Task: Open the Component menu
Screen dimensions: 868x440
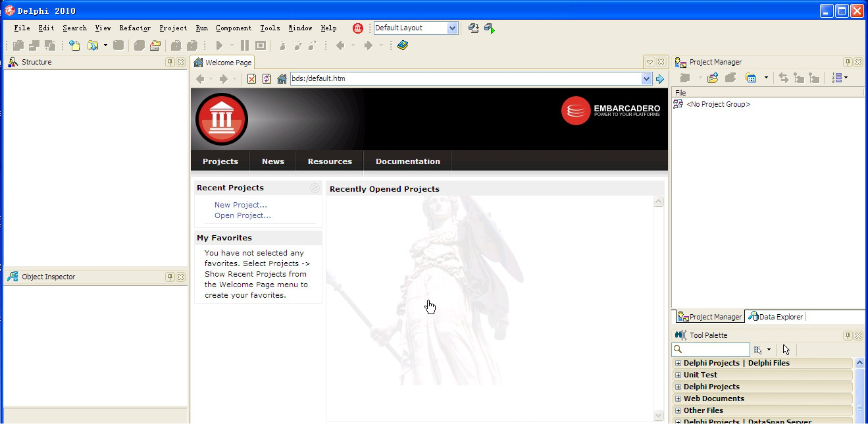Action: coord(234,28)
